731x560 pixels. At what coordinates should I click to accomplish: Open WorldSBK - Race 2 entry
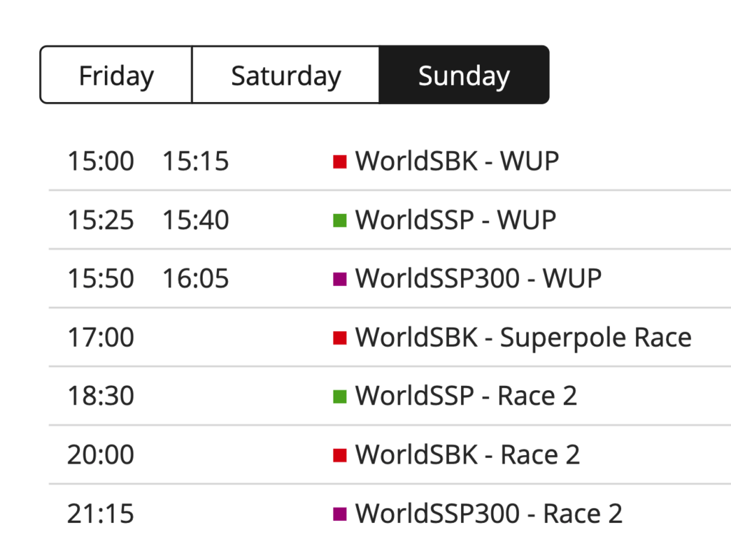(468, 454)
